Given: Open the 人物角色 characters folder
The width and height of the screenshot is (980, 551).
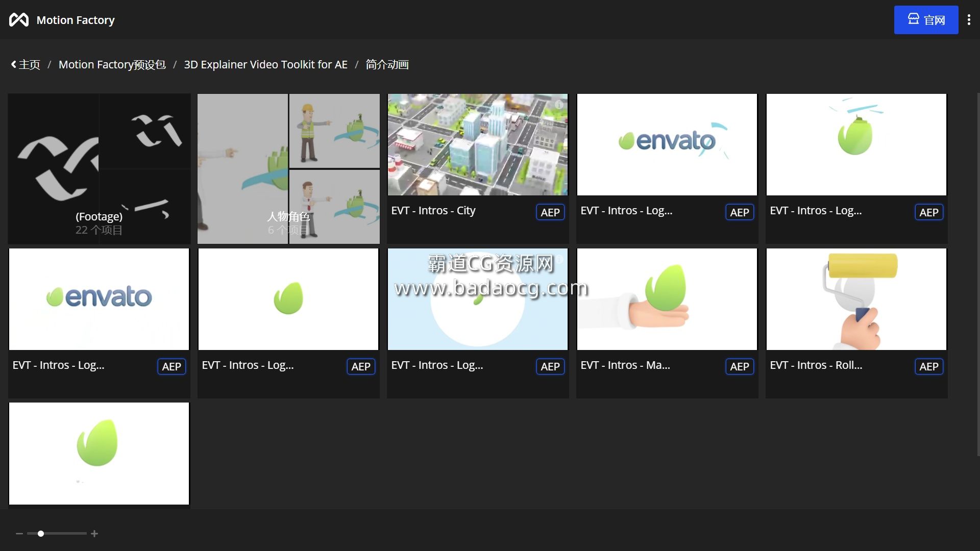Looking at the screenshot, I should coord(288,168).
